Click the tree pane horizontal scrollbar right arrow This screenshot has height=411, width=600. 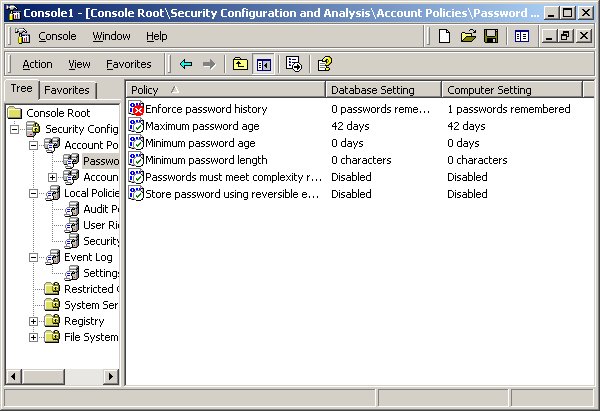point(113,376)
